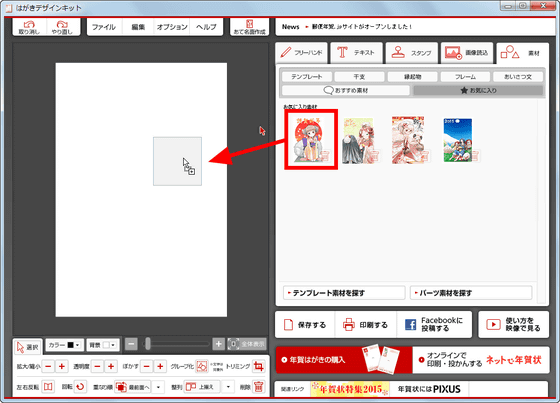Expand the 上揃え alignment dropdown arrow
560x403 pixels.
(228, 387)
